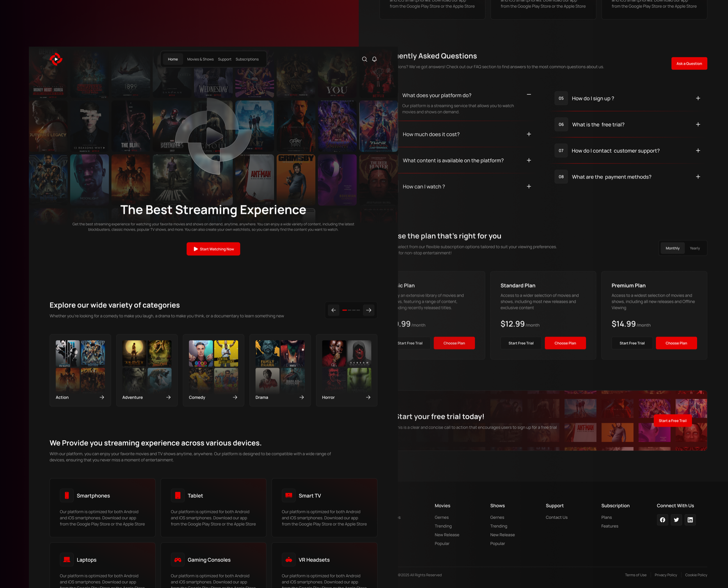Click the Gaming Consoles controller icon
The height and width of the screenshot is (588, 728).
177,559
